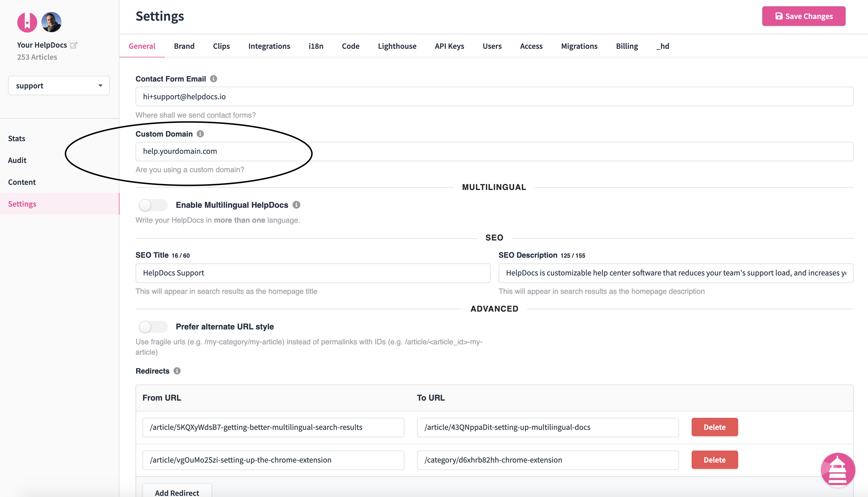Open the Lighthouse chat widget icon
Viewport: 868px width, 497px height.
tap(838, 470)
